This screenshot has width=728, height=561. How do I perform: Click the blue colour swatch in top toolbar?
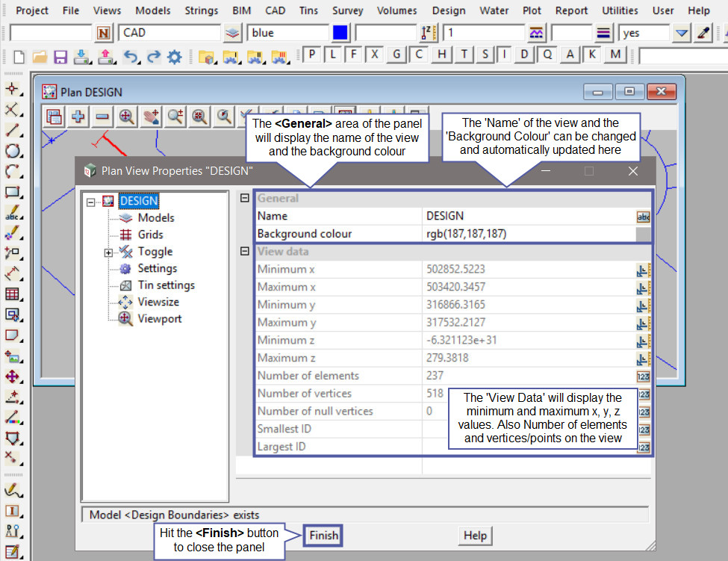click(x=340, y=33)
